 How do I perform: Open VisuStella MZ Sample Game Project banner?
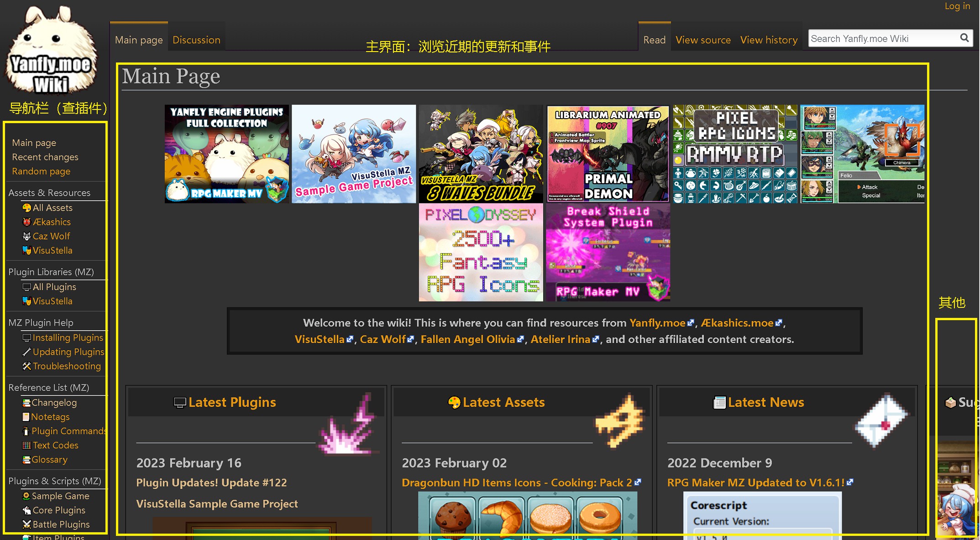(x=354, y=154)
